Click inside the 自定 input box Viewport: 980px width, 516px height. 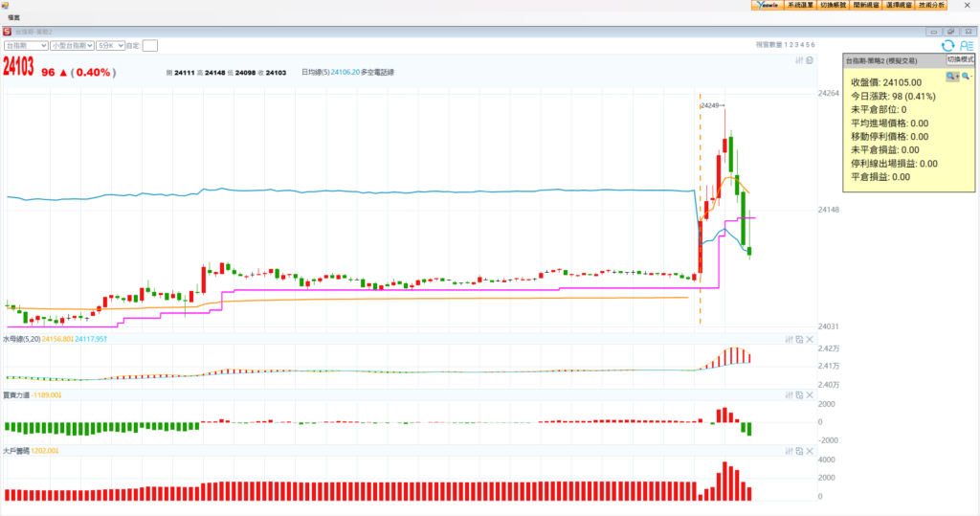tap(150, 45)
